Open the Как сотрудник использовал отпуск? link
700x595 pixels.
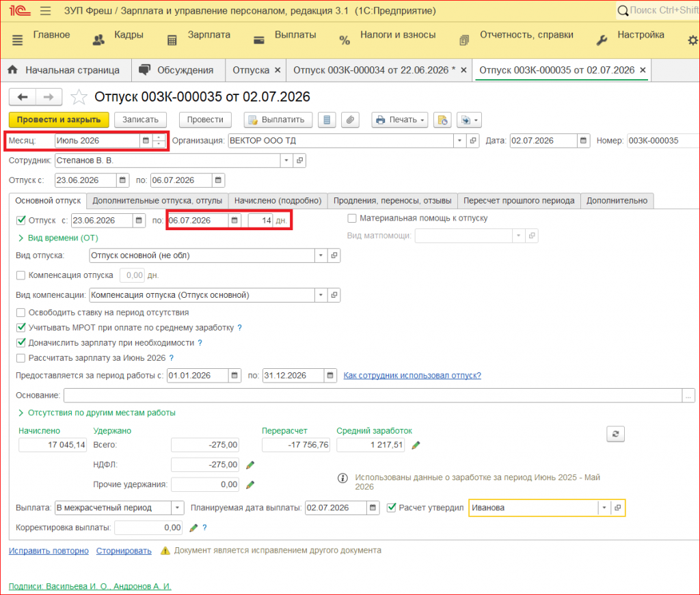(x=412, y=376)
